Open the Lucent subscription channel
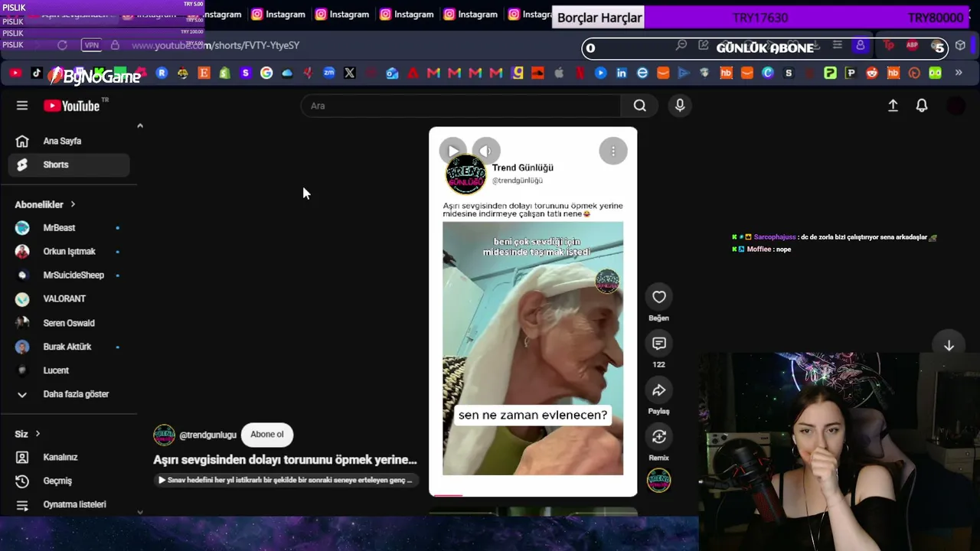The width and height of the screenshot is (980, 551). point(69,370)
